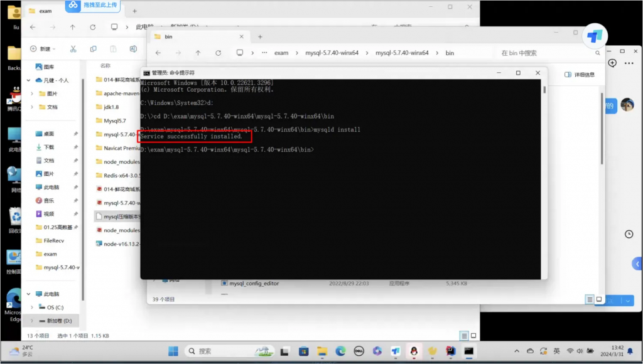Click the Copy icon in exam toolbar
The width and height of the screenshot is (643, 364).
tap(93, 49)
